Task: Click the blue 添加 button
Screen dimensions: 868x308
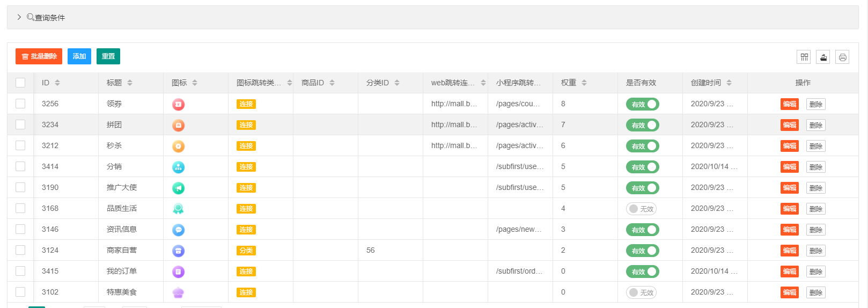Action: click(79, 56)
